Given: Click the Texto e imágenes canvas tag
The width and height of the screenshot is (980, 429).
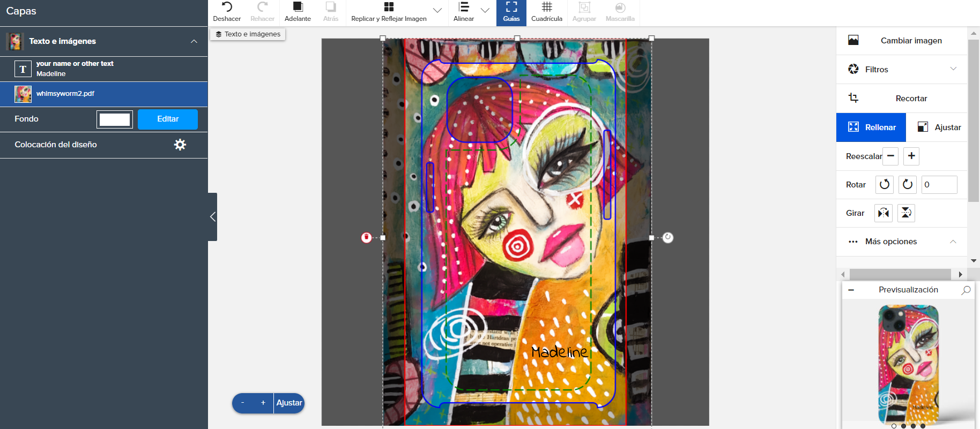Looking at the screenshot, I should (x=248, y=34).
